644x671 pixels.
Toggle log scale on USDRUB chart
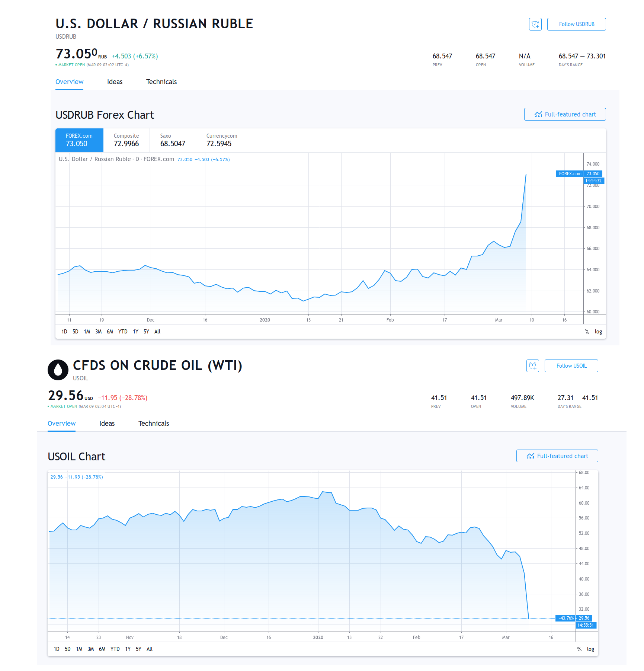click(598, 332)
